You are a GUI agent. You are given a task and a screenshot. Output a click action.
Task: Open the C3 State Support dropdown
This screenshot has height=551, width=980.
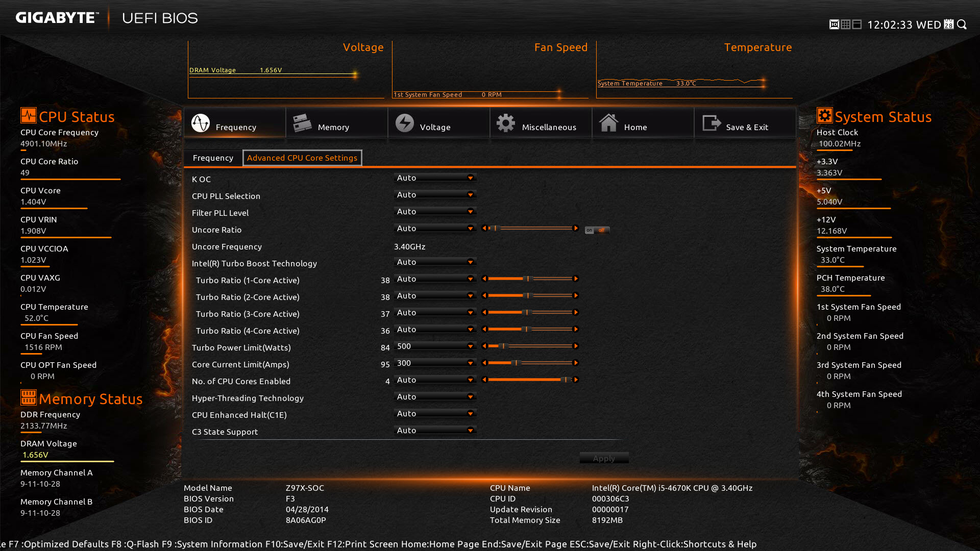(x=435, y=430)
